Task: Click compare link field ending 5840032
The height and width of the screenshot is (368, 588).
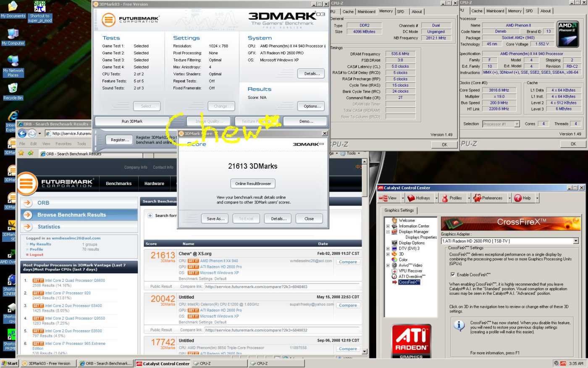Action: click(281, 330)
